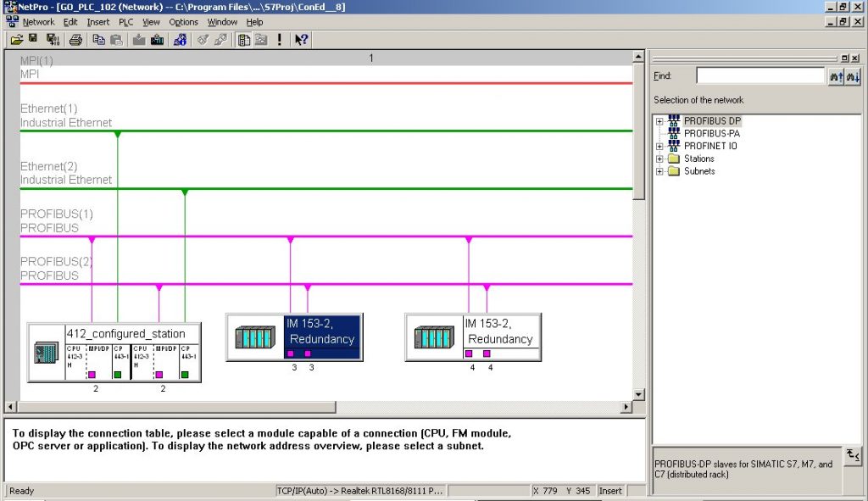868x501 pixels.
Task: Search downward with the find-next binoculars
Action: pyautogui.click(x=854, y=76)
